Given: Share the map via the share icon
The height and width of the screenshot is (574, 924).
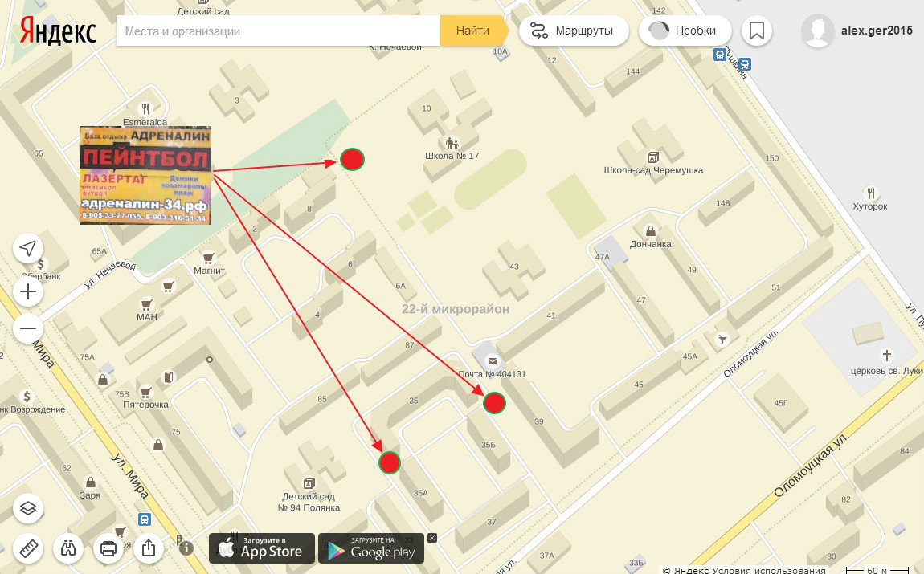Looking at the screenshot, I should pos(149,549).
